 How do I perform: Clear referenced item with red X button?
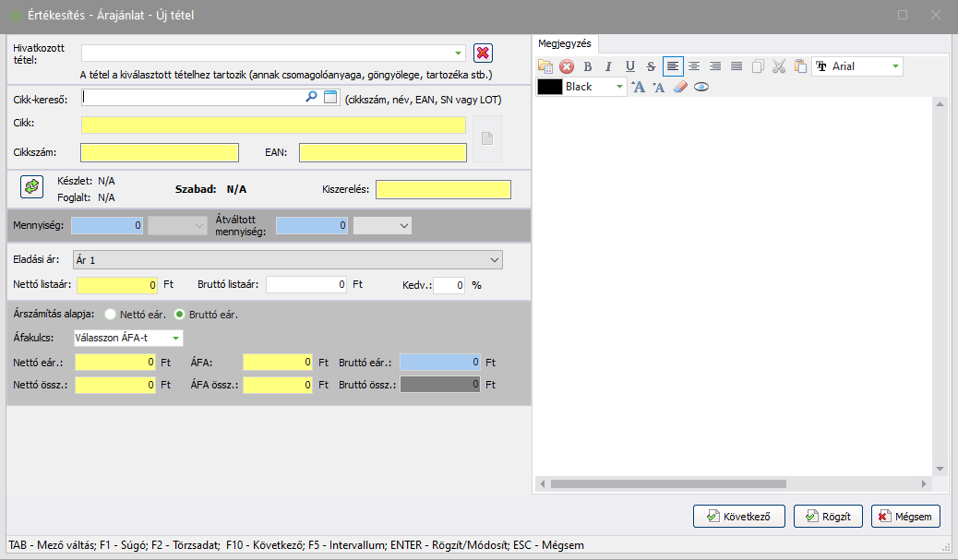click(483, 54)
